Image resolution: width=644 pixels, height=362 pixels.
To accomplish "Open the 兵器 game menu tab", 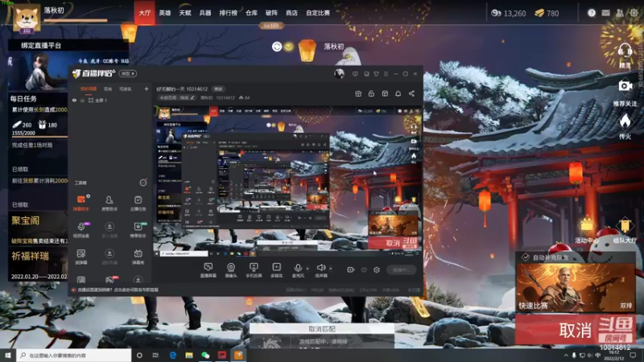I will 205,13.
